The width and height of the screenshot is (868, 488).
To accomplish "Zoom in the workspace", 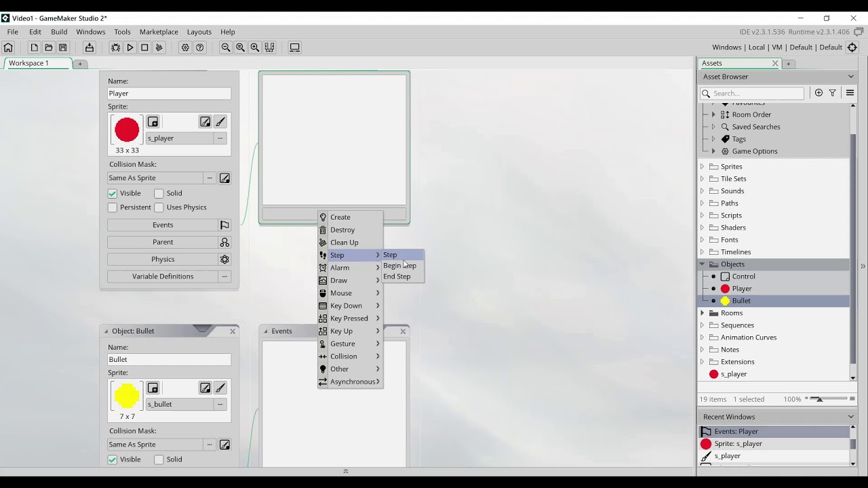I will pyautogui.click(x=255, y=47).
